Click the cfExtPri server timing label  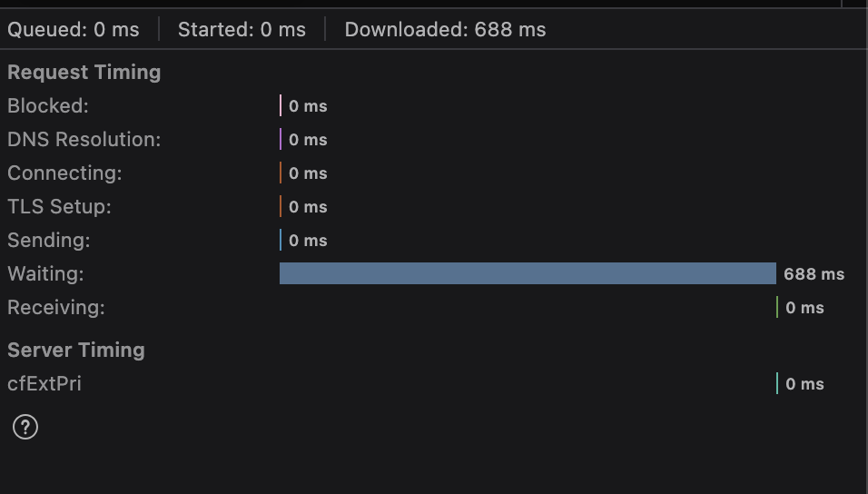tap(44, 383)
